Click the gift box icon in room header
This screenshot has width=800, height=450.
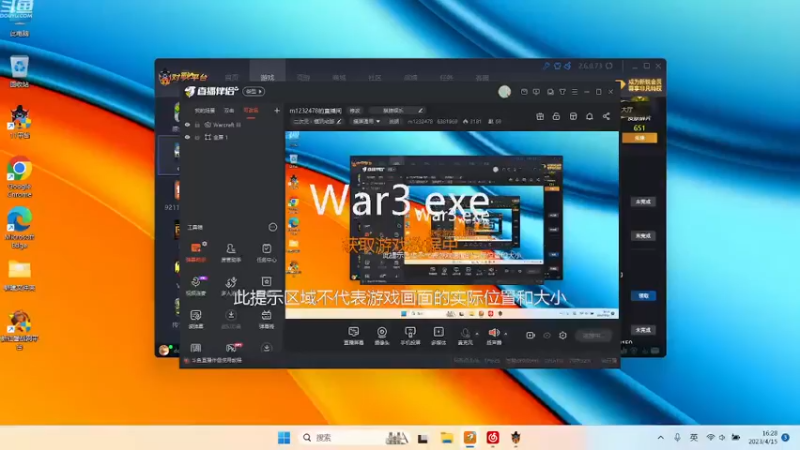pos(540,116)
